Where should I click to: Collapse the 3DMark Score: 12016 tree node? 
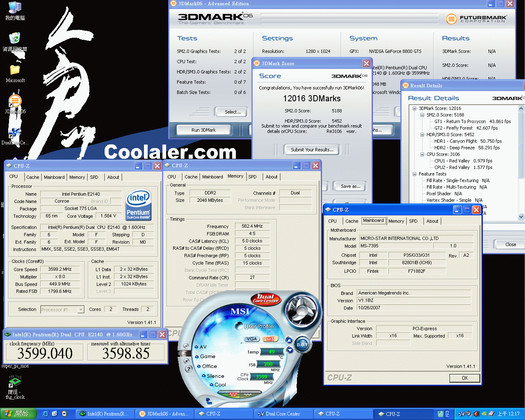point(414,109)
